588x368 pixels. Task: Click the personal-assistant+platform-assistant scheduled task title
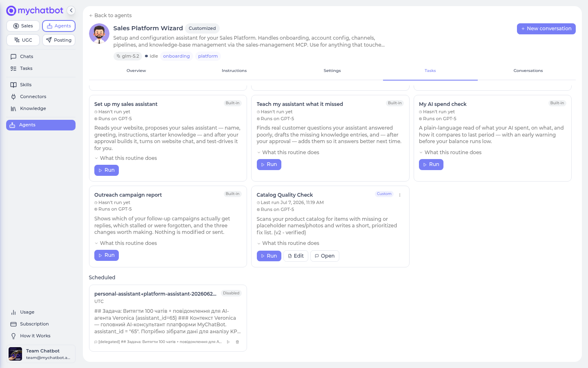coord(155,294)
